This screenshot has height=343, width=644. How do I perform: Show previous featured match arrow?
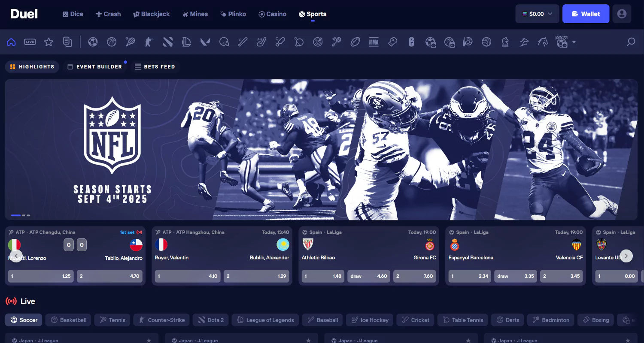click(16, 256)
